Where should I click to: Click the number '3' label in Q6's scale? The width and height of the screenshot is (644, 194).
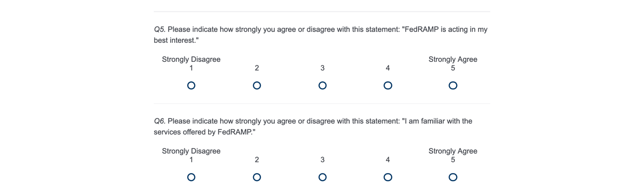pos(322,160)
